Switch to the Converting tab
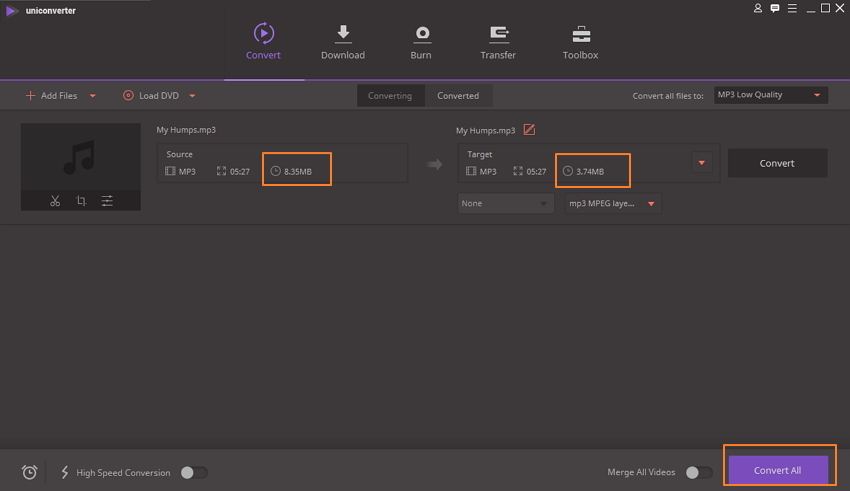The image size is (850, 491). point(390,95)
